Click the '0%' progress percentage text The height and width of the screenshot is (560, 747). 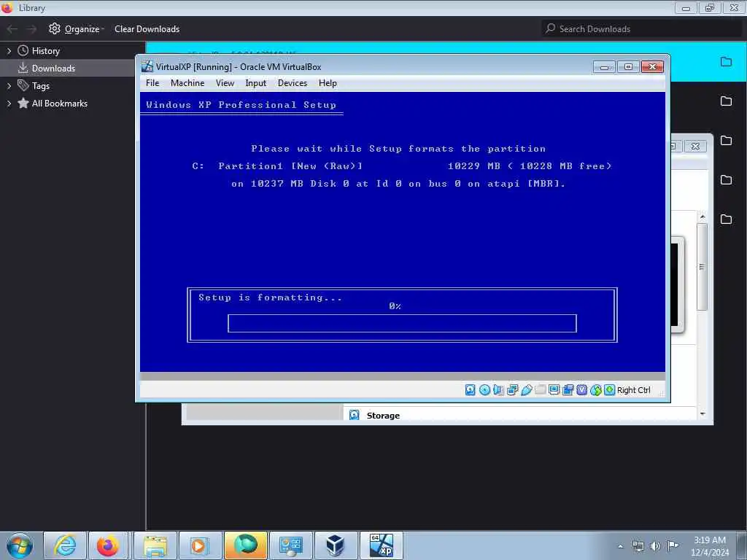(395, 306)
